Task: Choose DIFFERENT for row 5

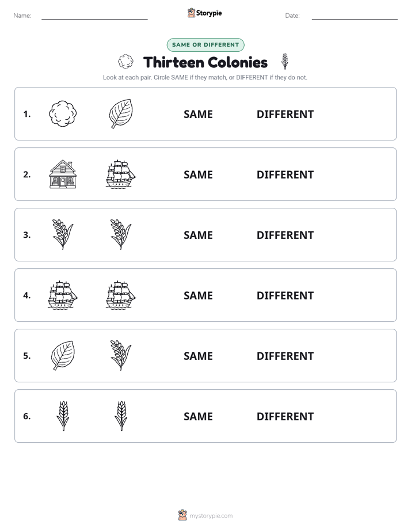Action: point(285,356)
